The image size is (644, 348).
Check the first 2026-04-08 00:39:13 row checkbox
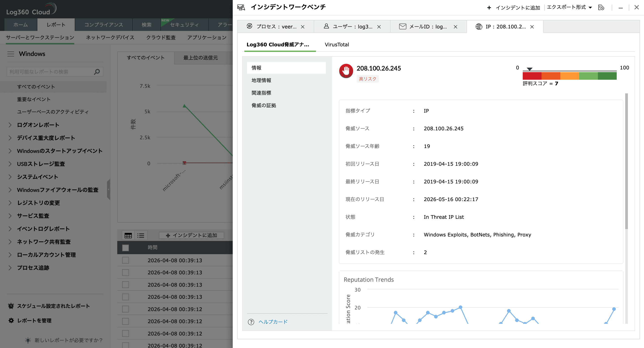[126, 260]
